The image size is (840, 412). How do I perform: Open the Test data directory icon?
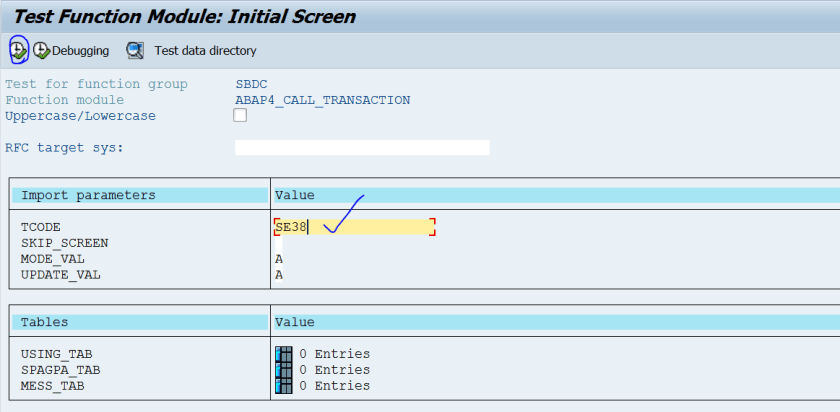point(135,50)
